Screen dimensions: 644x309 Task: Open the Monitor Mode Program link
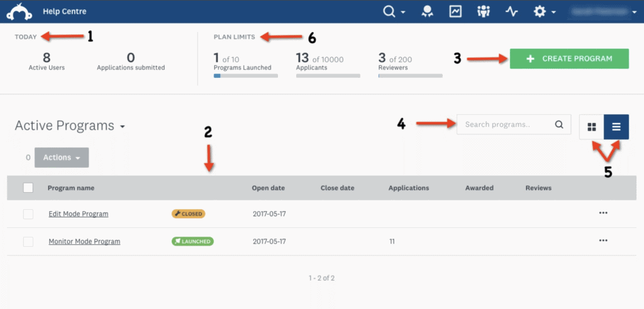(84, 241)
